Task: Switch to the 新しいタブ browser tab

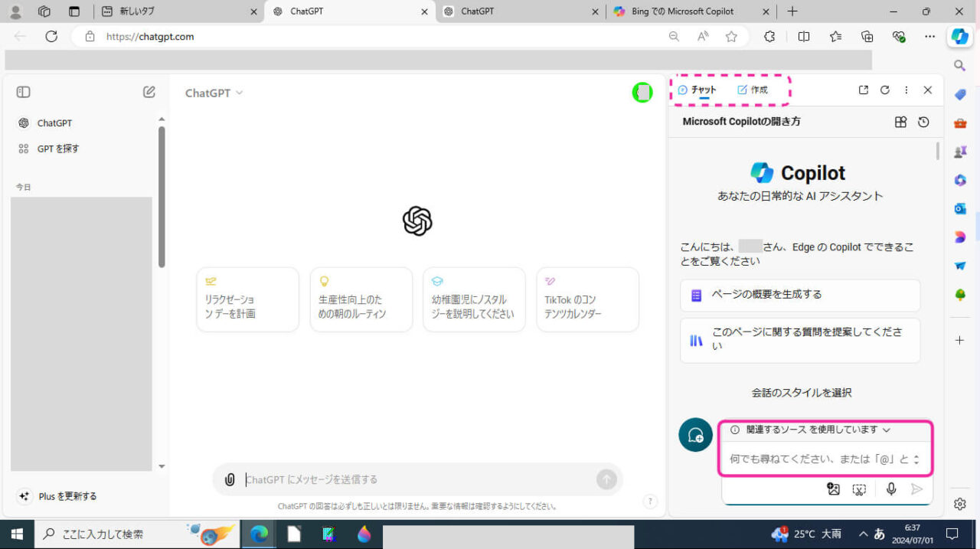Action: (x=179, y=11)
